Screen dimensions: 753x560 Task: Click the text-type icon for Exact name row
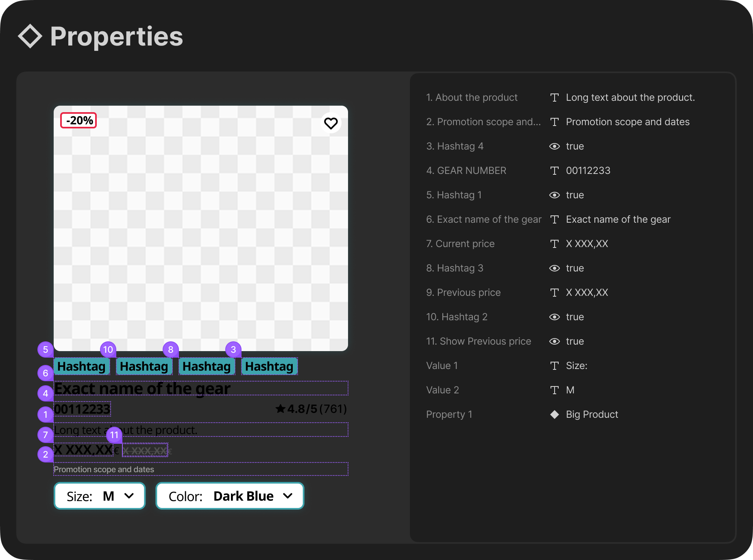[554, 219]
